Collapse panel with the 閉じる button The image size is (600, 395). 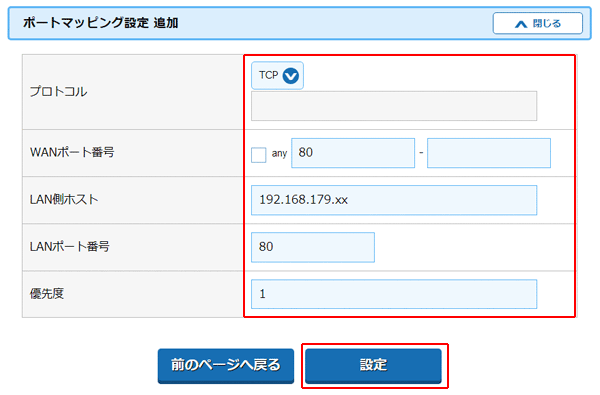click(538, 23)
